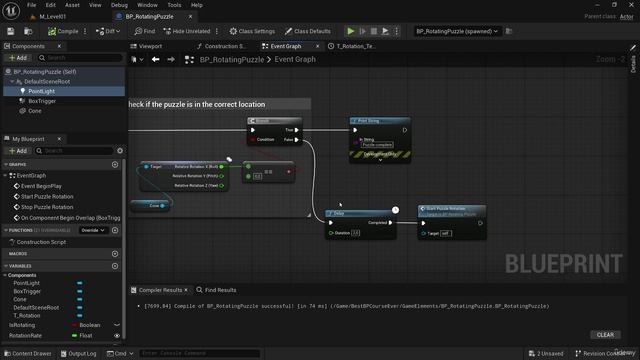
Task: Collapse the EventGraph tree item
Action: 6,176
